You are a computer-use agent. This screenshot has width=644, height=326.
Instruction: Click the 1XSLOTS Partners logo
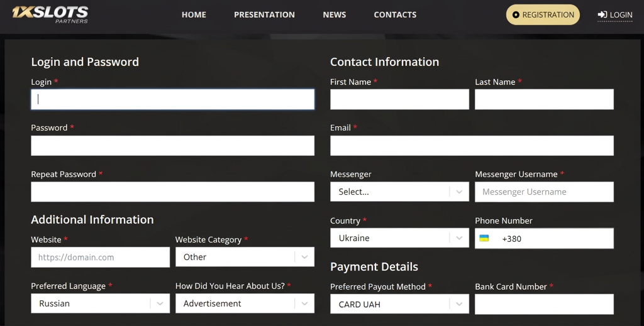(50, 15)
